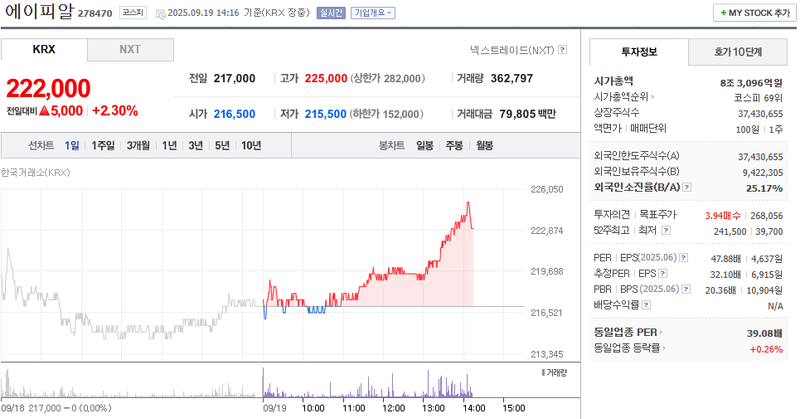
Task: Open help icon beside 52주최고 최저
Action: pyautogui.click(x=666, y=230)
